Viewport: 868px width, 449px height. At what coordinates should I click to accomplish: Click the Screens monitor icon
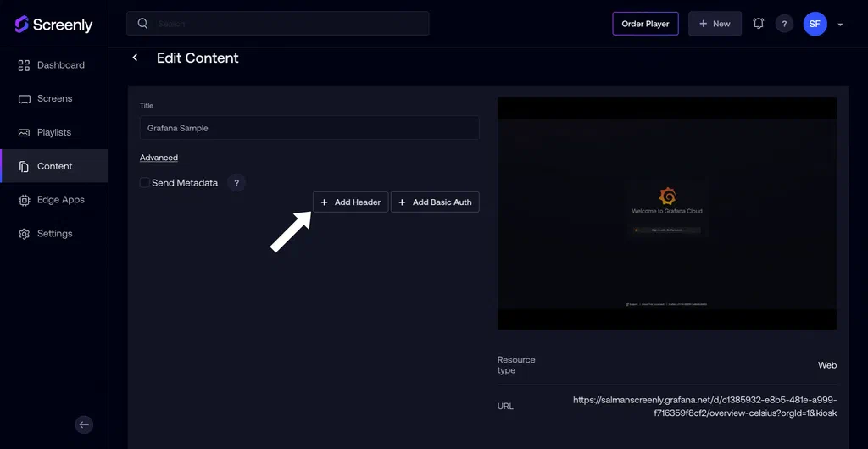24,99
